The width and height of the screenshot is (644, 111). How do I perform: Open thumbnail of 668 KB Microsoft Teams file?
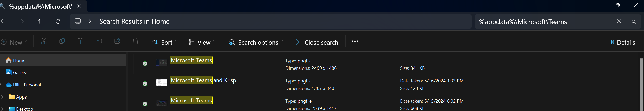tap(161, 102)
